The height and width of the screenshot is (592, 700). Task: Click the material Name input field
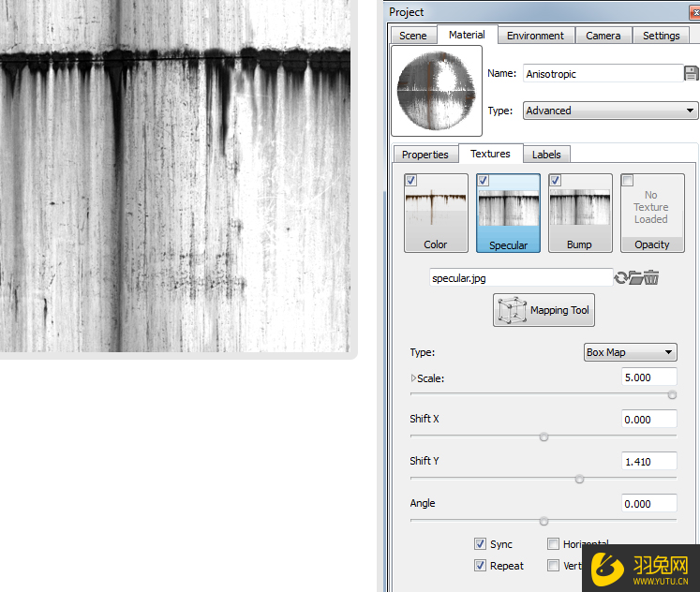pos(602,73)
